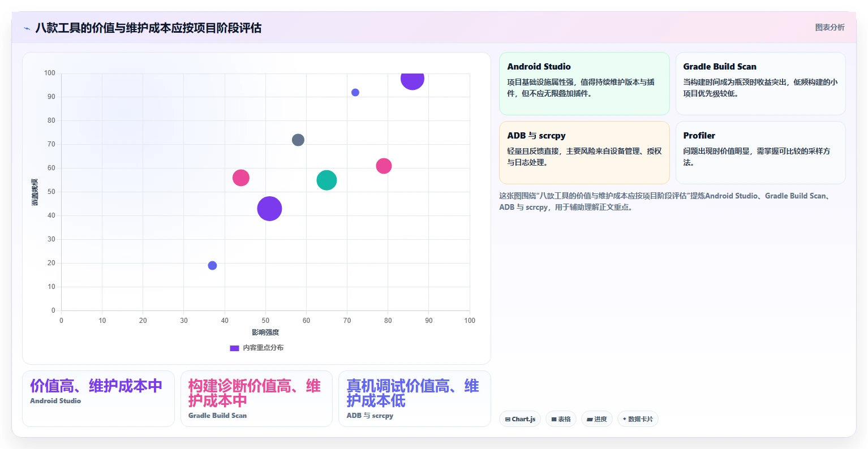Viewport: 868px width, 449px height.
Task: Click the 数据卡片 tag chip
Action: (x=638, y=419)
